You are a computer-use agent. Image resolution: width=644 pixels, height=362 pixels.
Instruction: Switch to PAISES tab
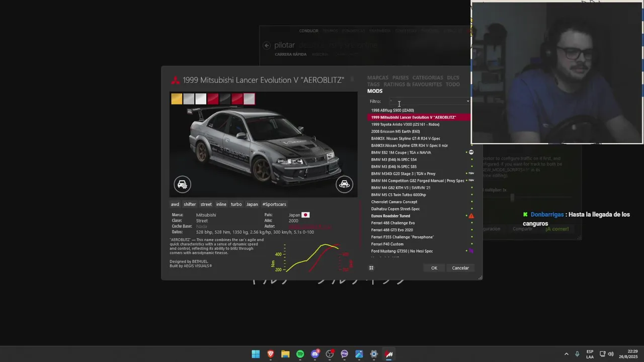click(x=400, y=78)
